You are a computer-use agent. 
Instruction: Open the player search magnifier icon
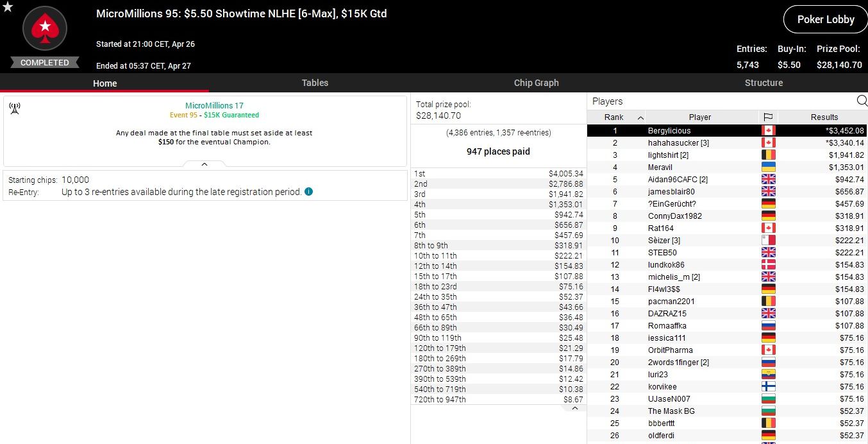862,101
